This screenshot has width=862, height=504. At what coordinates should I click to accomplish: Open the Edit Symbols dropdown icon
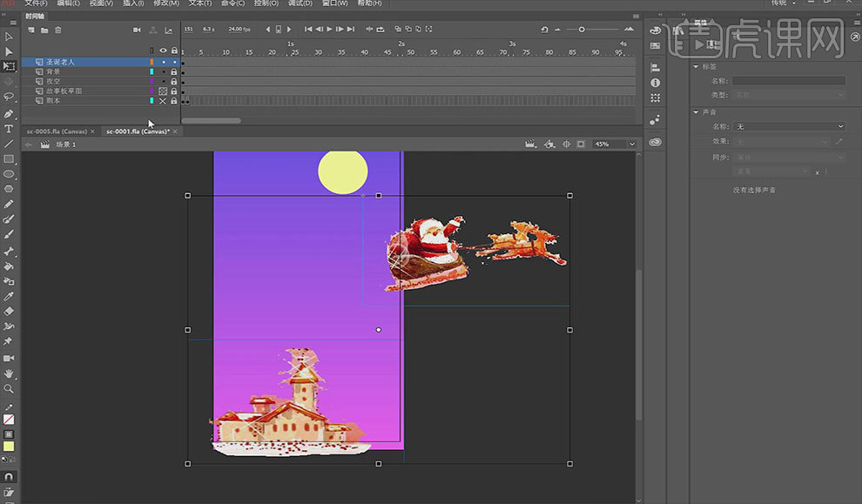click(549, 144)
